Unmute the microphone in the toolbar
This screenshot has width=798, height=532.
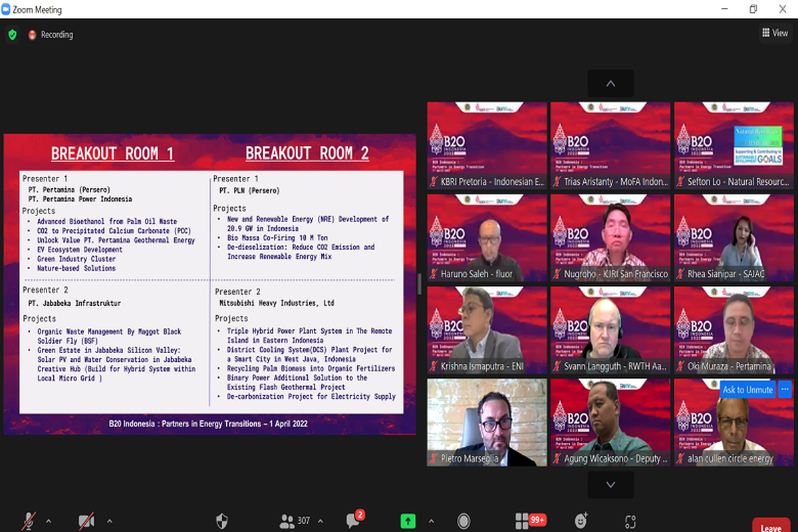click(x=29, y=521)
